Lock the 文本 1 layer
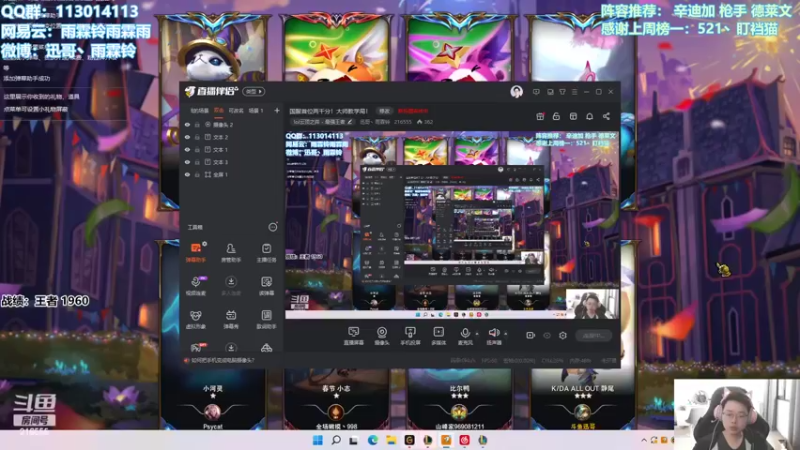Image resolution: width=800 pixels, height=450 pixels. click(197, 149)
